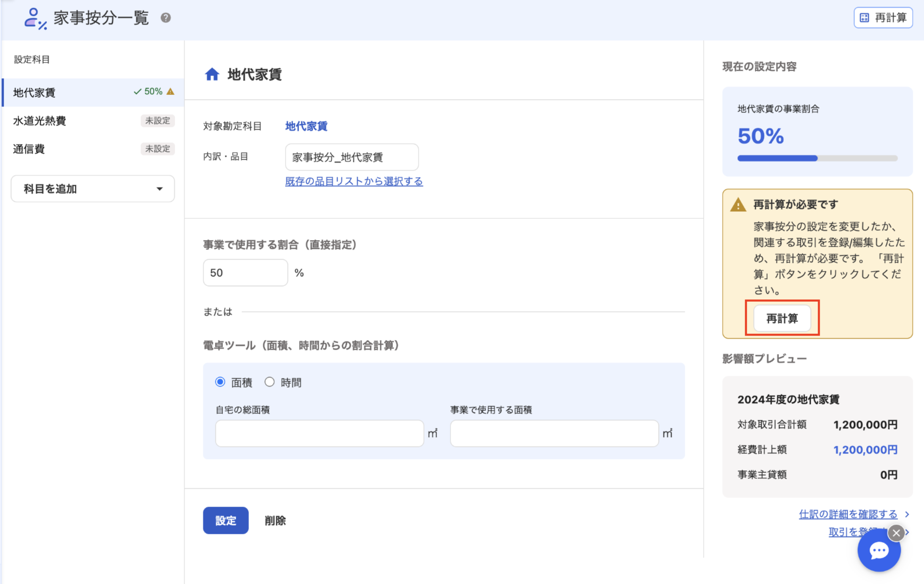
Task: Click the 地代家賃の事業割合 progress bar
Action: pyautogui.click(x=817, y=158)
